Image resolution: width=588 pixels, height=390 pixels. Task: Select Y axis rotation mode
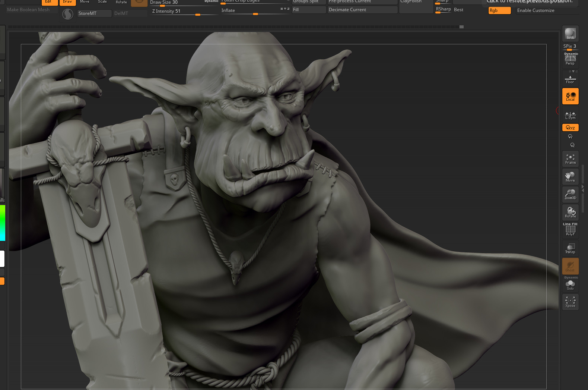click(570, 136)
